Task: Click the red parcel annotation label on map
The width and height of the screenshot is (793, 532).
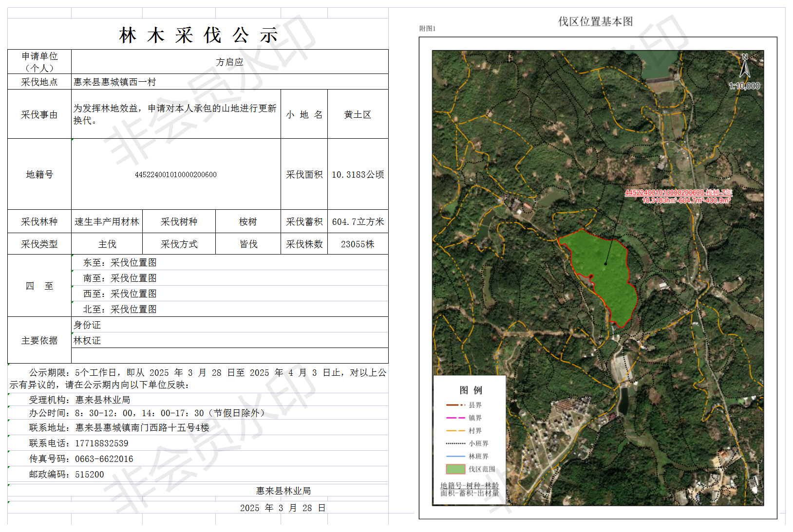Action: pyautogui.click(x=678, y=197)
